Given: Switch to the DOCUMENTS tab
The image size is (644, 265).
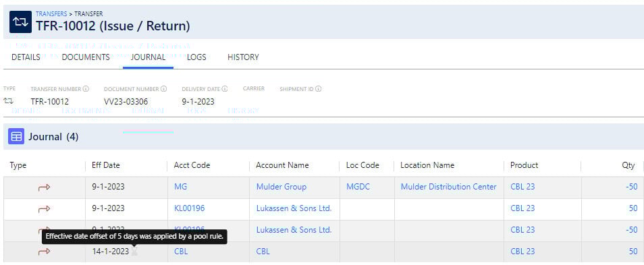Looking at the screenshot, I should (86, 57).
